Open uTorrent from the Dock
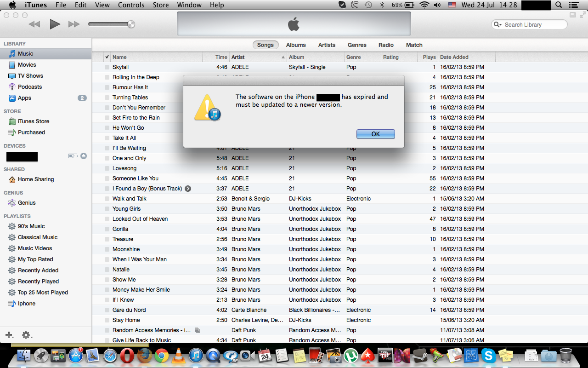Screen dimensions: 588x368 [x=351, y=355]
